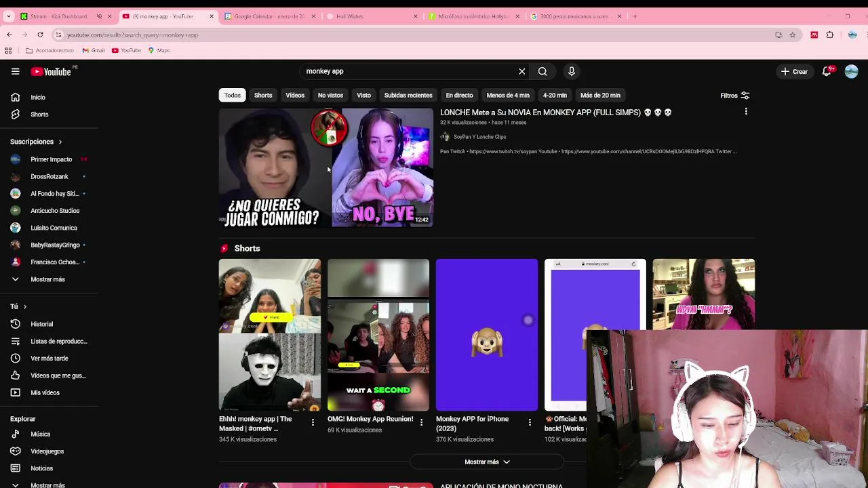
Task: Open the Filtros filter options
Action: (735, 96)
